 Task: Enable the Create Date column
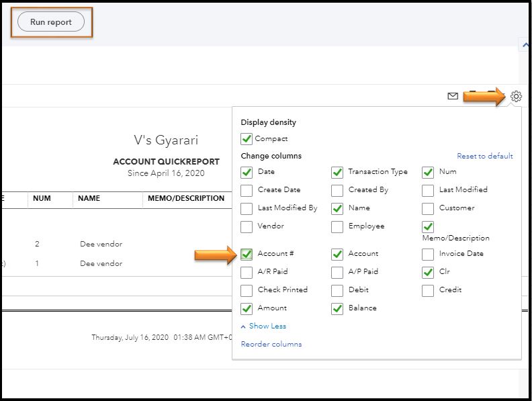(247, 190)
